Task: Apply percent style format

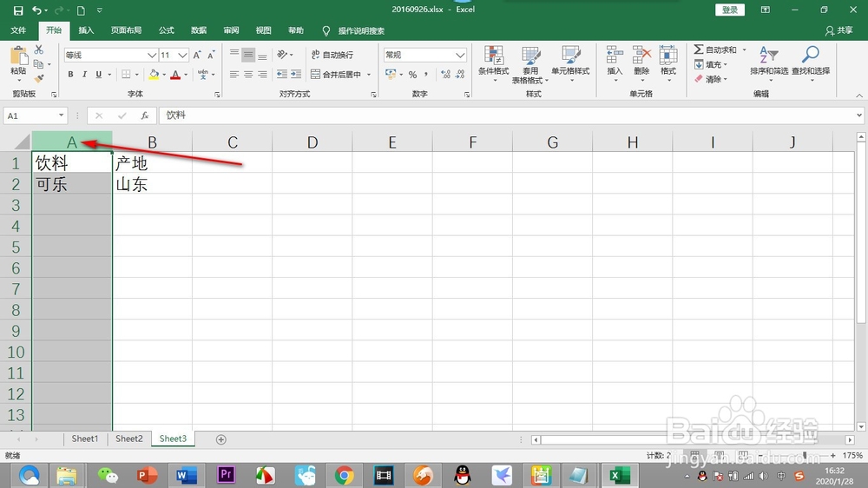Action: pyautogui.click(x=412, y=74)
